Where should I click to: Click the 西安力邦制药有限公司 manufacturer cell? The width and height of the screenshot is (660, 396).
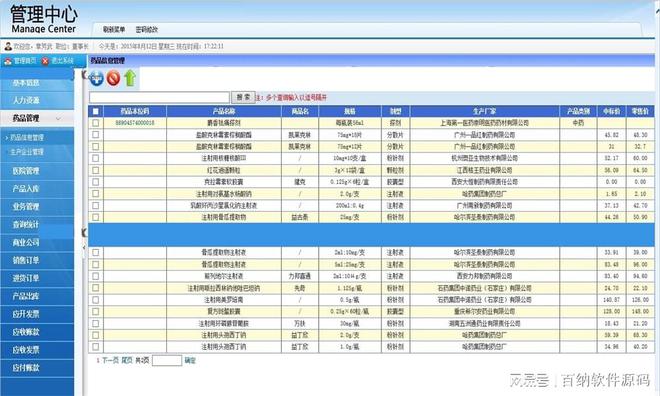(x=484, y=276)
